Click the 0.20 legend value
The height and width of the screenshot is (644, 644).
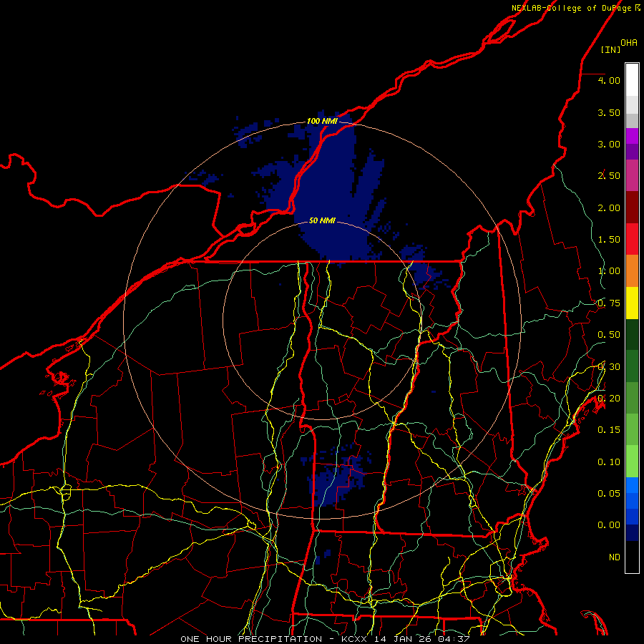click(x=609, y=399)
